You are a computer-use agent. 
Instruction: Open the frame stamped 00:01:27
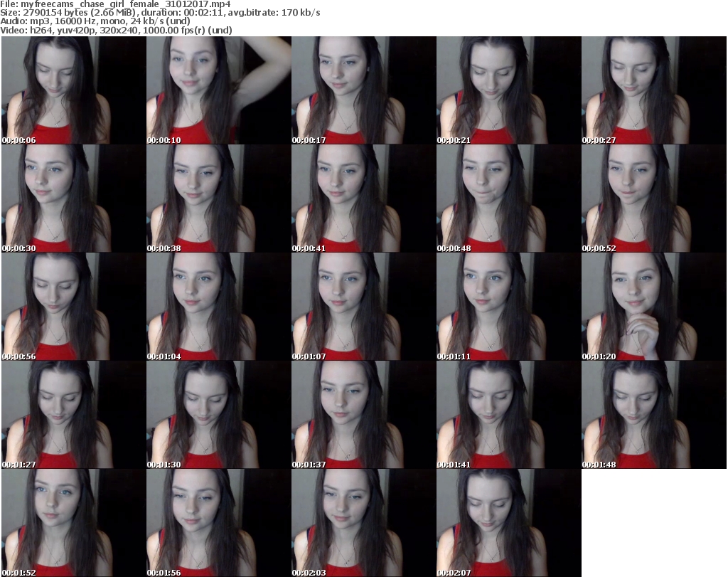pos(74,415)
